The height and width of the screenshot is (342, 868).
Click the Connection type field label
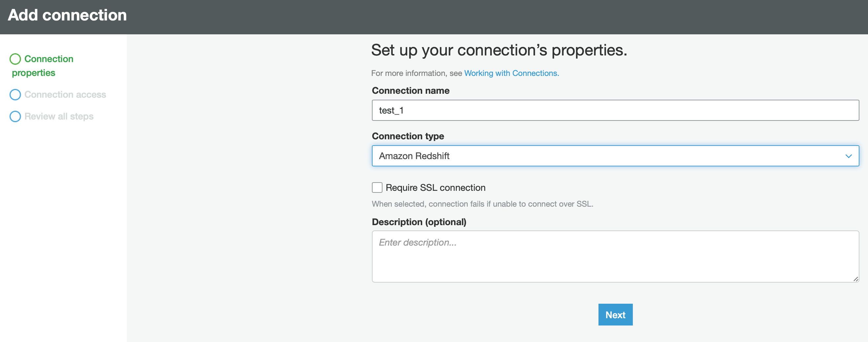point(408,136)
